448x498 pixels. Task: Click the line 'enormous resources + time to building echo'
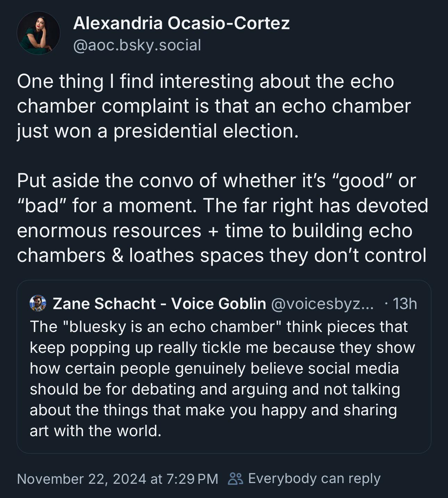pos(215,231)
